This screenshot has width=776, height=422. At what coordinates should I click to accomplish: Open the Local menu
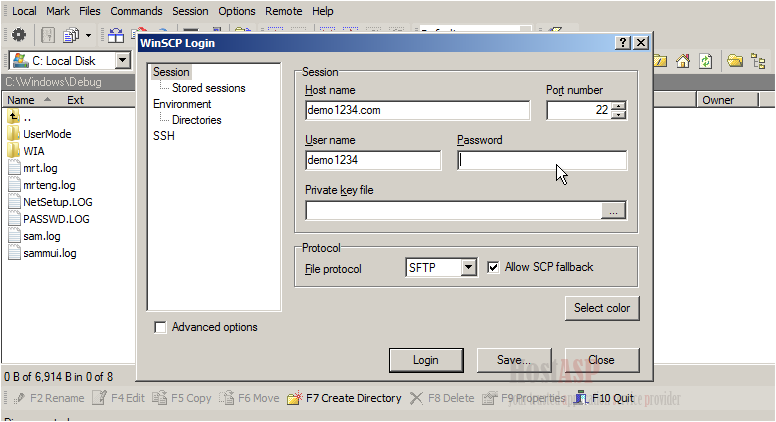pos(24,11)
